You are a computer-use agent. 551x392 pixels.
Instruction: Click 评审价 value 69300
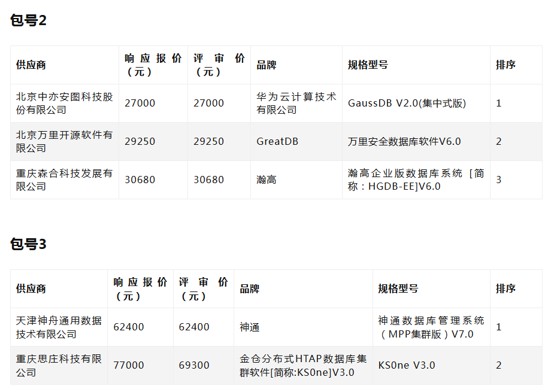pos(194,365)
